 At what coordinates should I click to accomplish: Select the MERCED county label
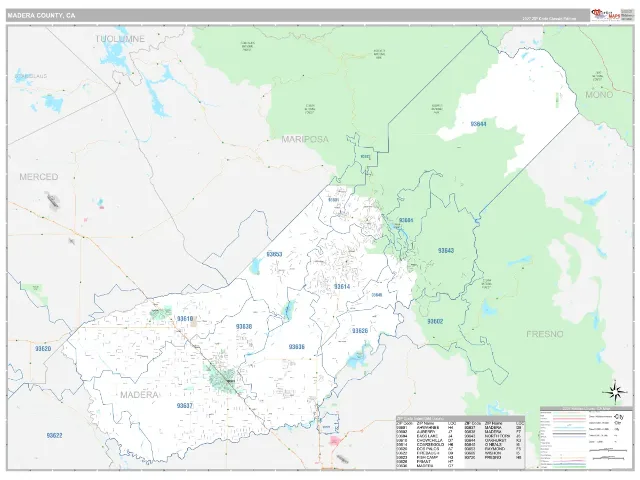pos(39,177)
